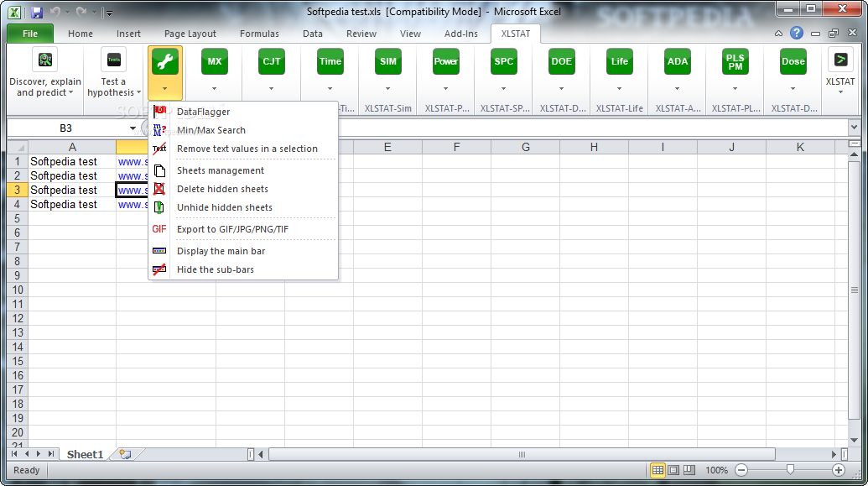This screenshot has height=486, width=868.
Task: Open the File tab
Action: click(x=30, y=34)
